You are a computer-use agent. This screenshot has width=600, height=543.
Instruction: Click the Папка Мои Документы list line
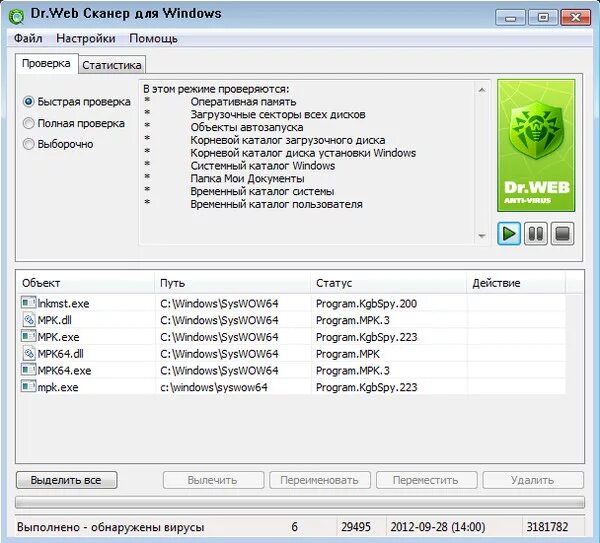click(247, 178)
